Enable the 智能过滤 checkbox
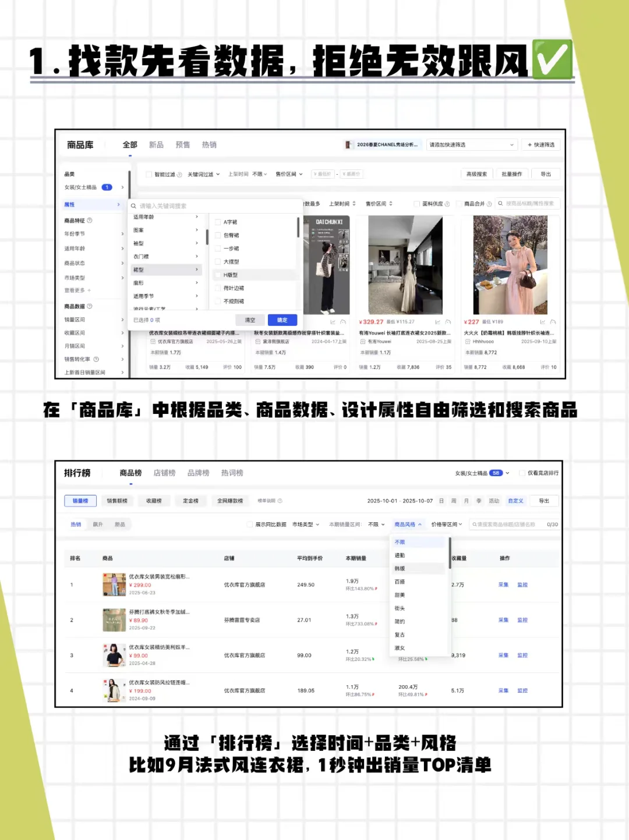629x840 pixels. tap(149, 175)
